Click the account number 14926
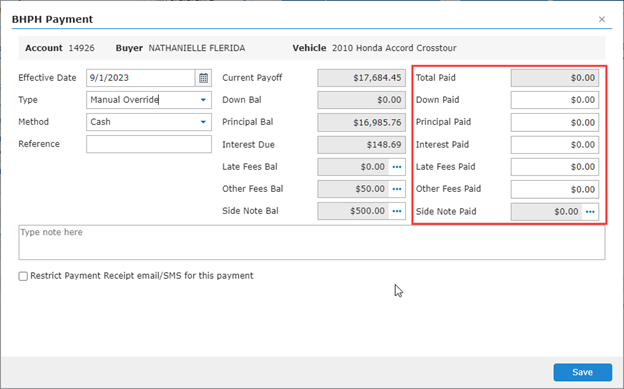Screen dimensions: 624x389 pyautogui.click(x=82, y=48)
